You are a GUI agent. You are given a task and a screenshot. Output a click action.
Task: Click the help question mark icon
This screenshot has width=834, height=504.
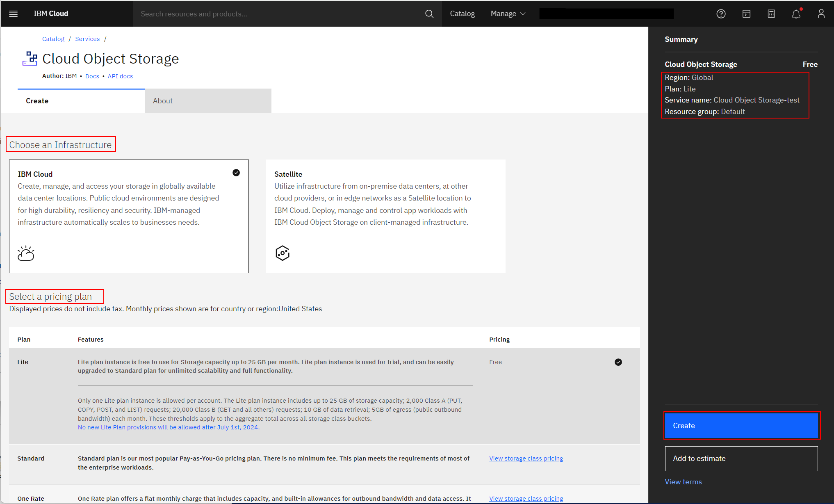721,13
